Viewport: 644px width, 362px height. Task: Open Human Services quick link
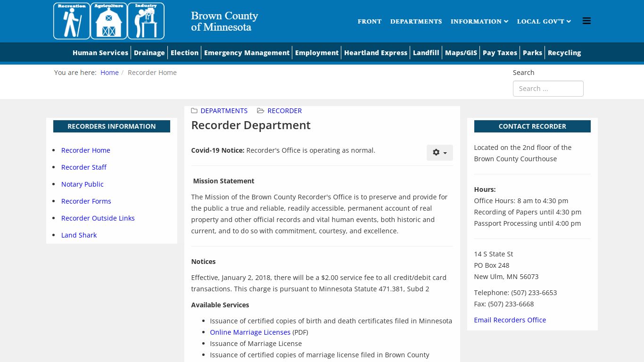(x=100, y=53)
